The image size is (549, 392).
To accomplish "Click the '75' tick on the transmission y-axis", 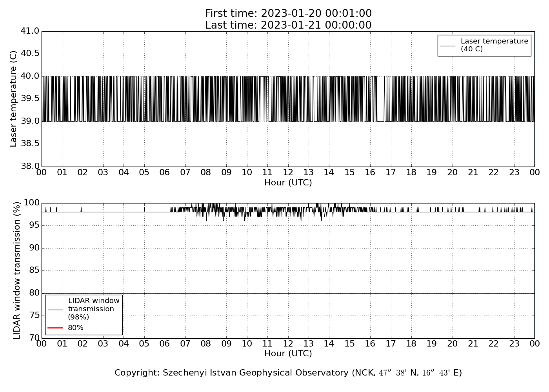I will (35, 316).
